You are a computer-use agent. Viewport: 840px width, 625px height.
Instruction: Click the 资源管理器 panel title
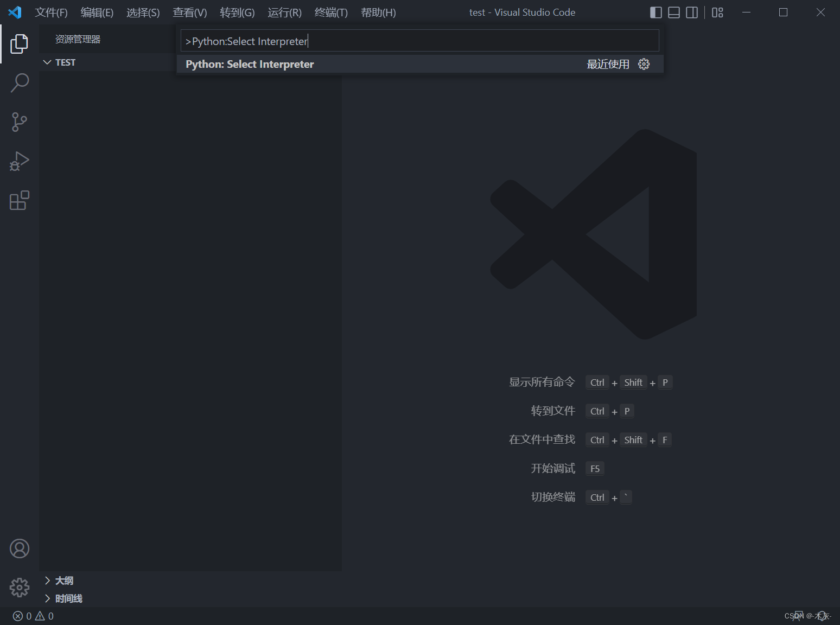tap(78, 39)
